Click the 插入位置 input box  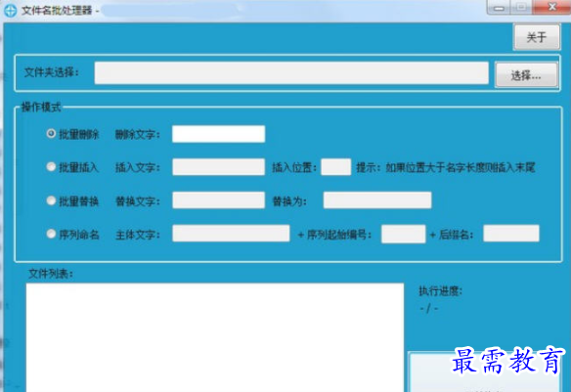click(335, 167)
